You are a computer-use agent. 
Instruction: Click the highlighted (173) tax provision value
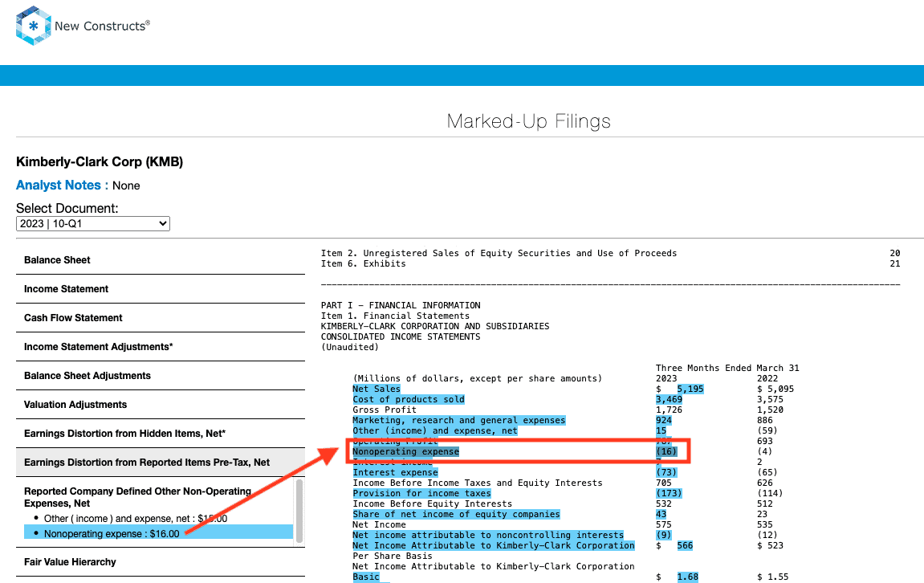coord(669,493)
